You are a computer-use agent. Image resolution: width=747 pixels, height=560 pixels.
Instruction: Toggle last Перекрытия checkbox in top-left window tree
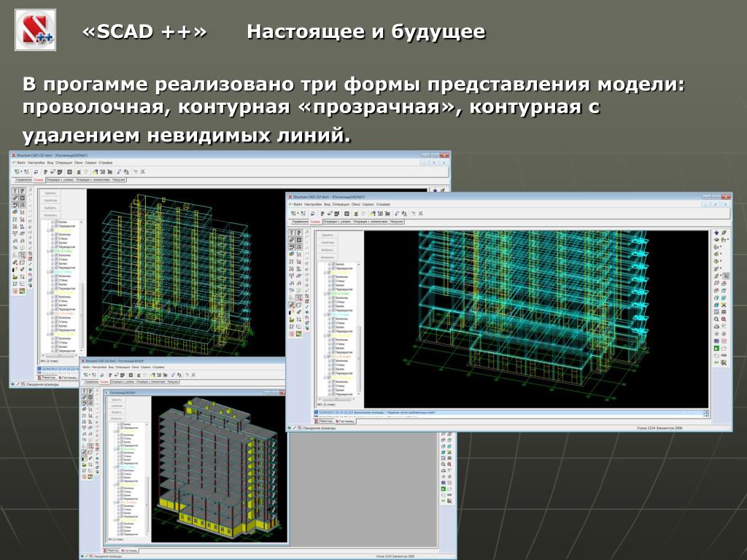(x=56, y=351)
